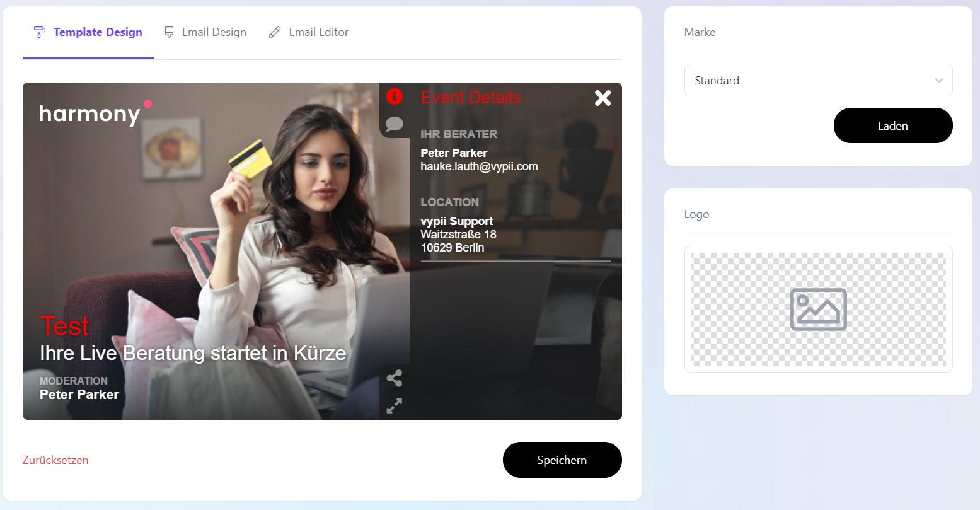Close the Event Details panel with X

click(x=603, y=98)
